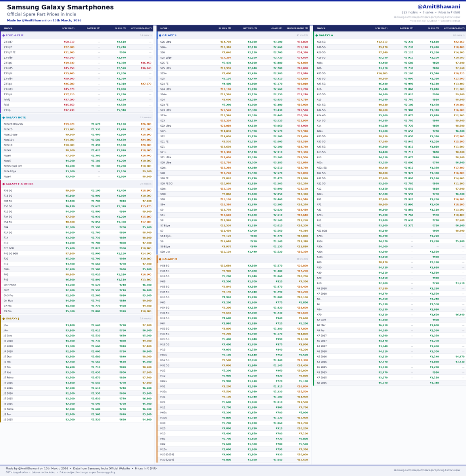Click the GLASS column header above Galaxy S
This screenshot has height=476, width=466.
pyautogui.click(x=277, y=28)
